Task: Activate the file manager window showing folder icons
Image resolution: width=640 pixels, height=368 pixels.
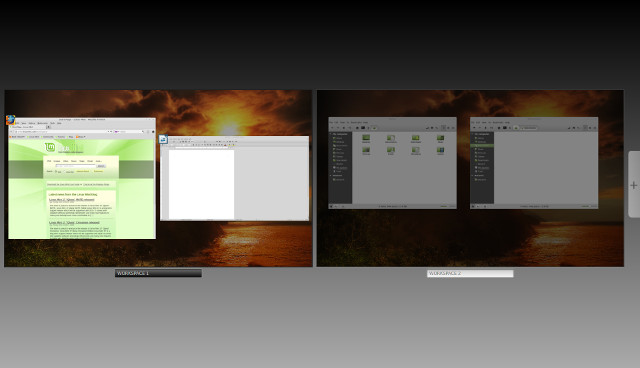Action: pyautogui.click(x=393, y=163)
